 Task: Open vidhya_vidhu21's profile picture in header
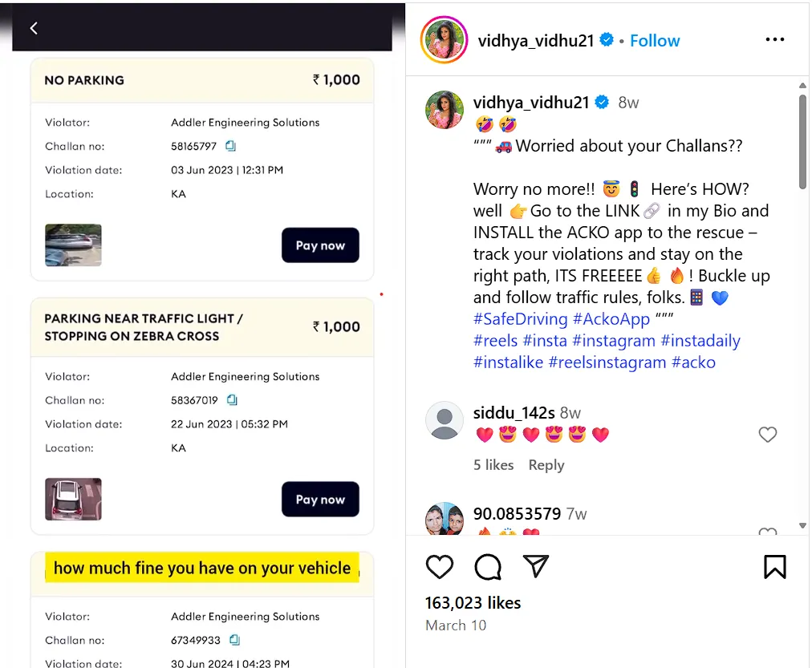click(x=443, y=40)
